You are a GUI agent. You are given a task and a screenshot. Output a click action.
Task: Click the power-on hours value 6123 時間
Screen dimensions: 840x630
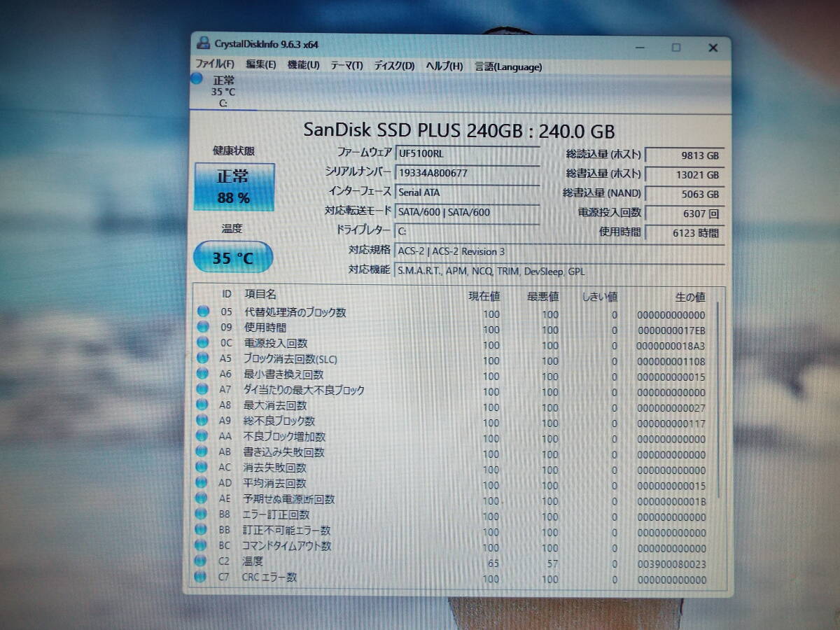[x=684, y=233]
